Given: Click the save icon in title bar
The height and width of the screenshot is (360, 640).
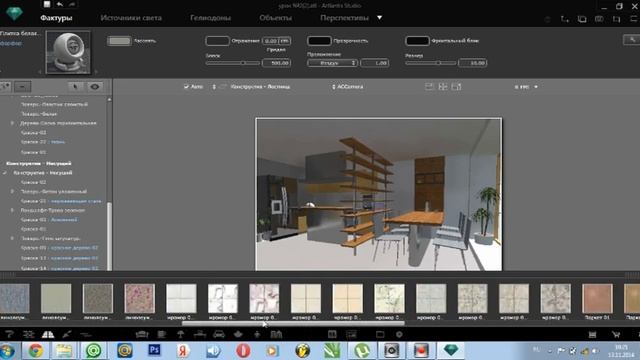Looking at the screenshot, I should pyautogui.click(x=47, y=4).
